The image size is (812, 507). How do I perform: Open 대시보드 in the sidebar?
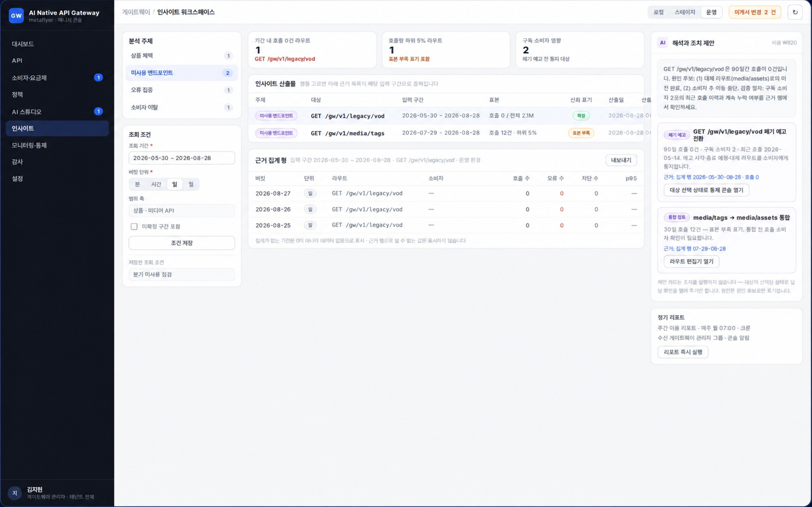pyautogui.click(x=57, y=44)
